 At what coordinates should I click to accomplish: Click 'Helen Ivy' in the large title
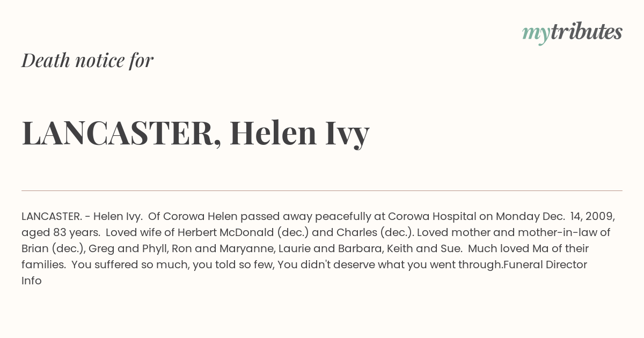[x=299, y=134]
